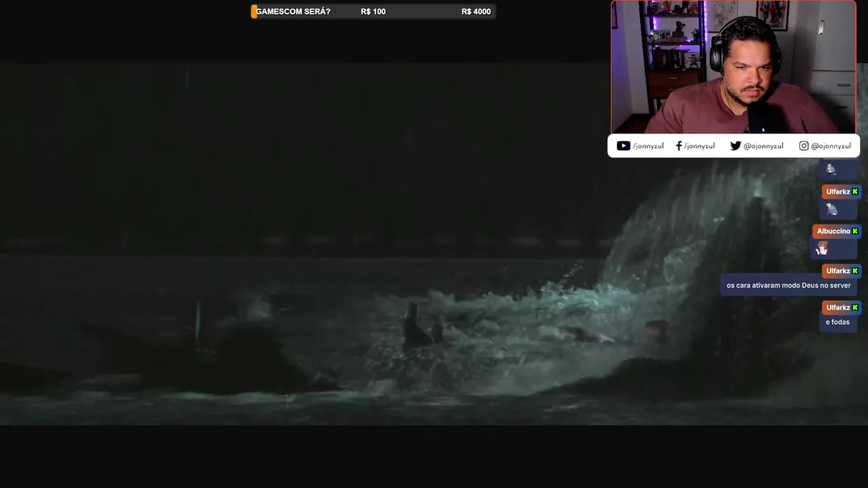The image size is (868, 488).
Task: Click the streamer webcam overlay
Action: 733,67
